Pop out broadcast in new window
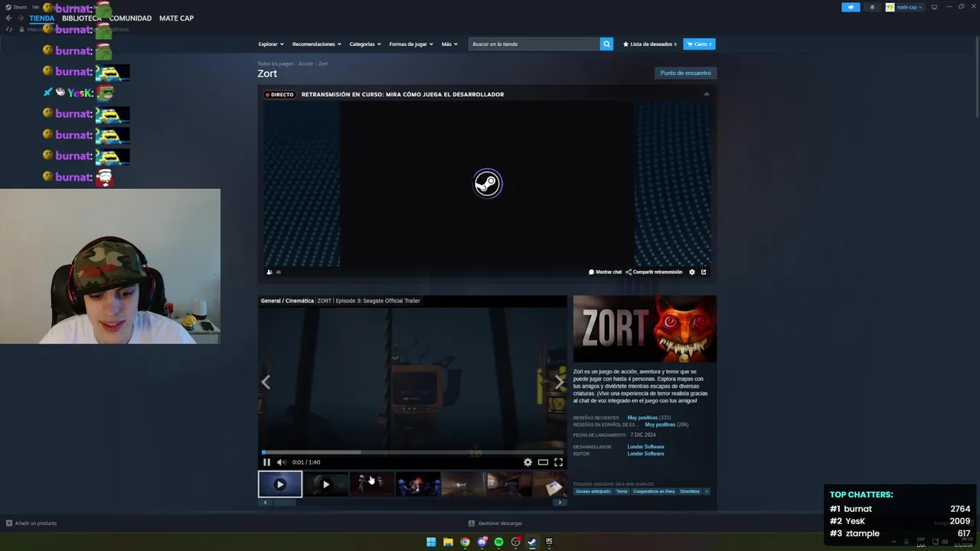Image resolution: width=980 pixels, height=551 pixels. [x=704, y=272]
